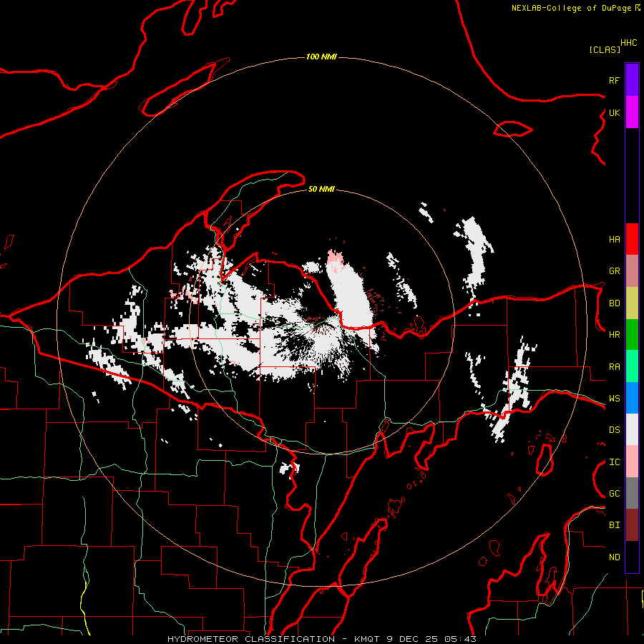Click the 50 NMI range ring label
The height and width of the screenshot is (644, 644).
(321, 189)
